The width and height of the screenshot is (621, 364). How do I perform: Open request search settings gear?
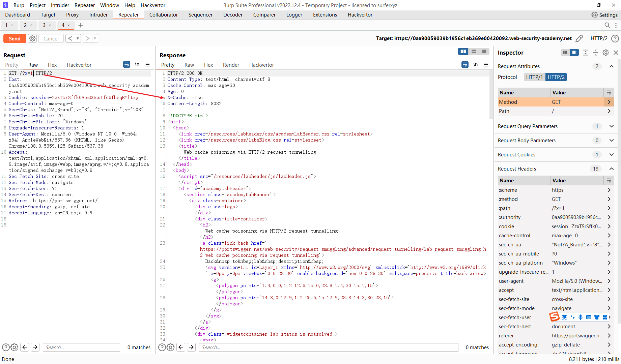14,347
